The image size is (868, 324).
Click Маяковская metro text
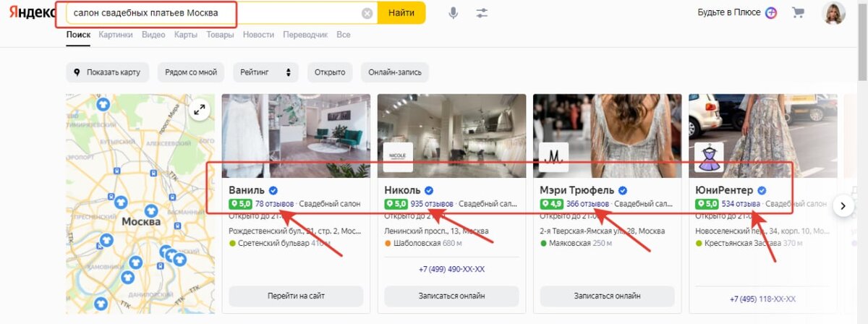tap(571, 244)
